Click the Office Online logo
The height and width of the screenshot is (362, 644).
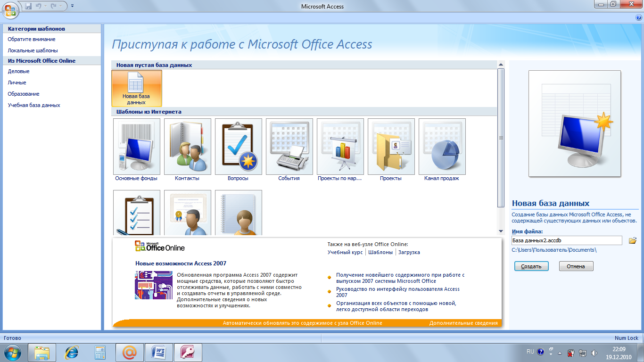pyautogui.click(x=160, y=247)
